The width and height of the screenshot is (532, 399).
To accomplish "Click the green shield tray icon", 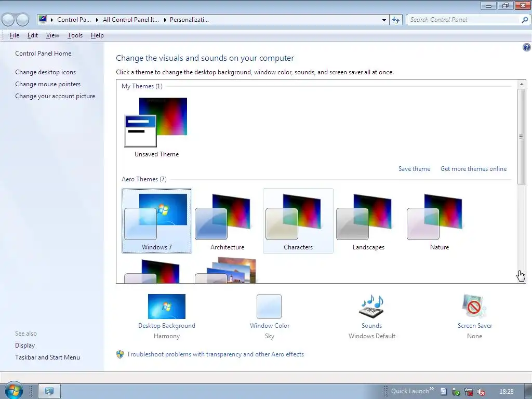I will pos(456,392).
